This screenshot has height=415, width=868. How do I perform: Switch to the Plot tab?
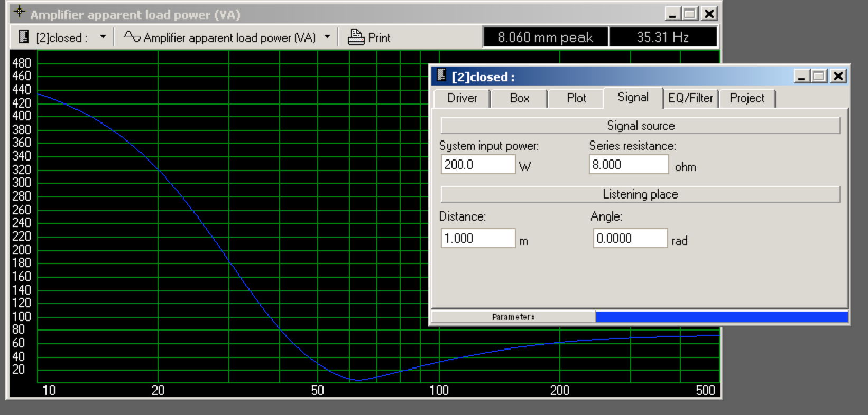tap(576, 98)
